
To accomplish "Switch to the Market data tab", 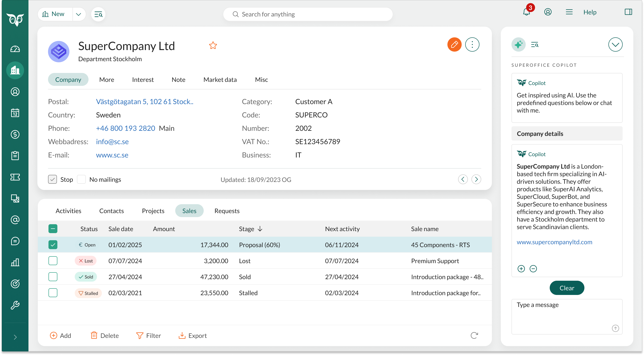I will pos(220,79).
